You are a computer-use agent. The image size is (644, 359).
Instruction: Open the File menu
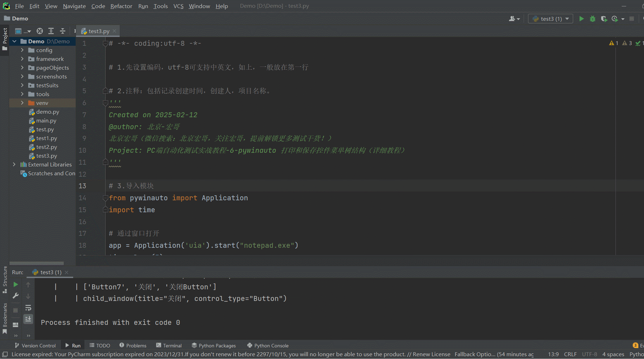tap(19, 6)
